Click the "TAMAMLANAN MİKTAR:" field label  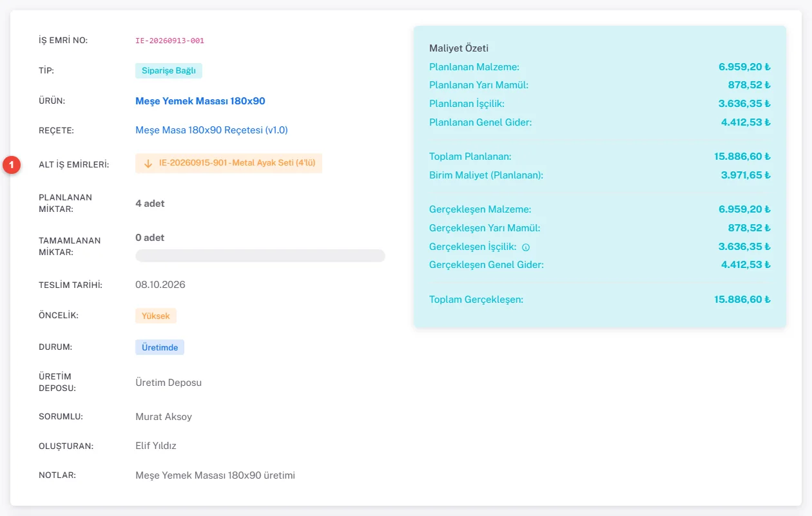(70, 246)
